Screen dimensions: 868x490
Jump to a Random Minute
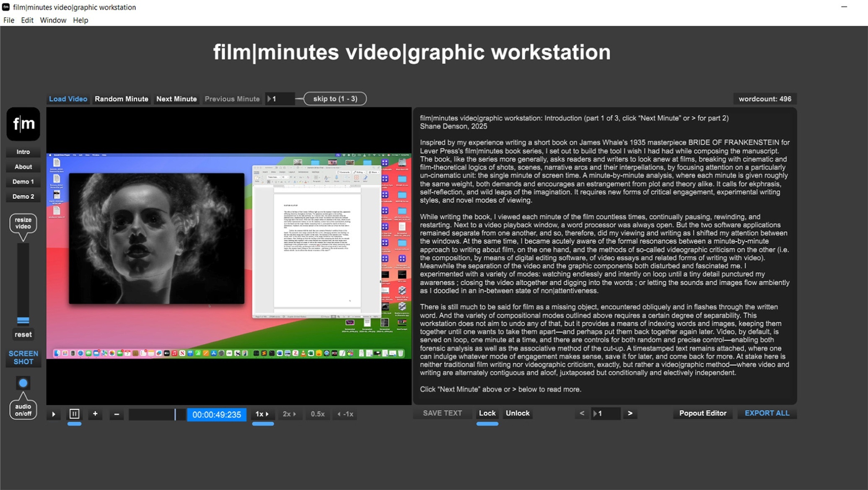point(122,99)
